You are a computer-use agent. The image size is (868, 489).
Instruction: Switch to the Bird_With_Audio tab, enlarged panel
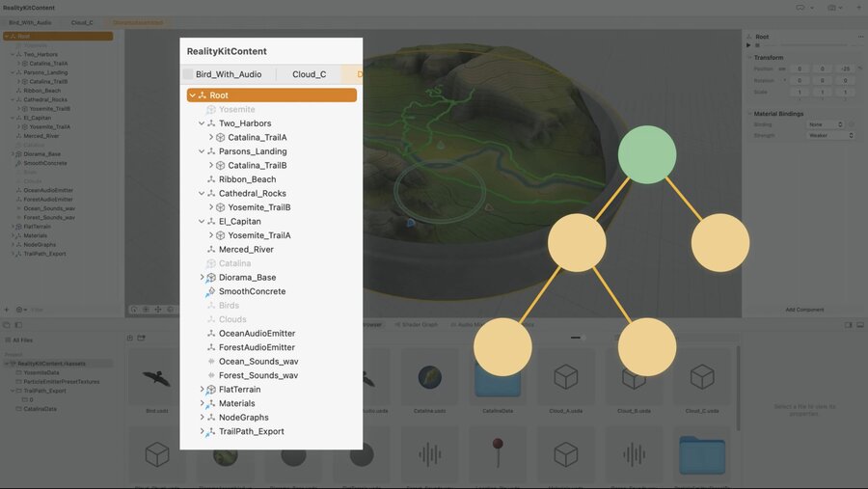(228, 74)
